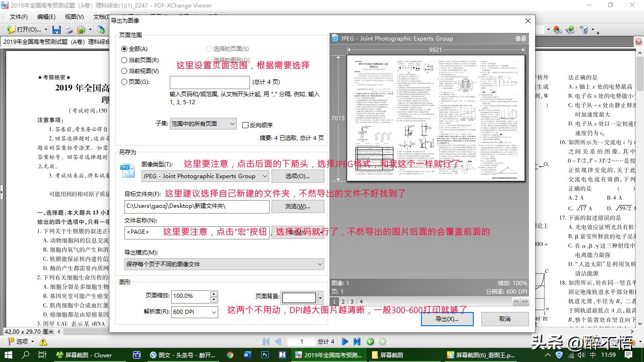Click the 导出(X) export button
The height and width of the screenshot is (362, 644).
446,319
